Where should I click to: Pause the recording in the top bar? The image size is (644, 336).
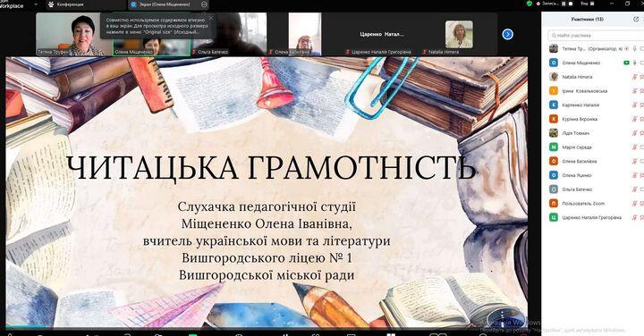[563, 4]
